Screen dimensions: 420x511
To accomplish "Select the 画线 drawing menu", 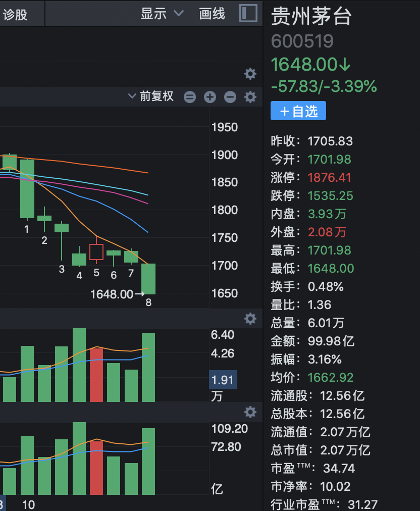I will (212, 14).
